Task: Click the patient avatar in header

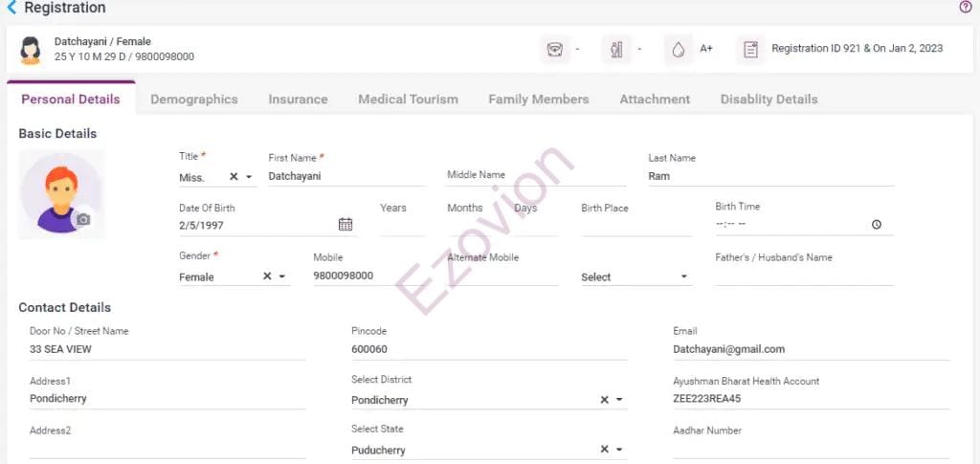Action: pos(31,50)
